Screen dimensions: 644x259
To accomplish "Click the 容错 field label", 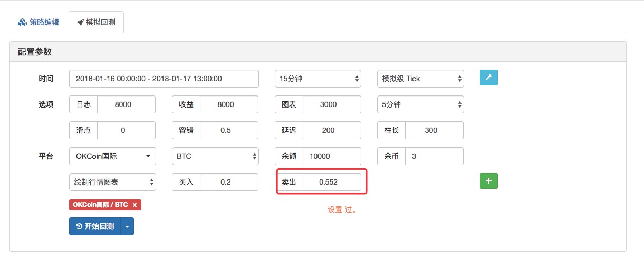I will tap(186, 130).
